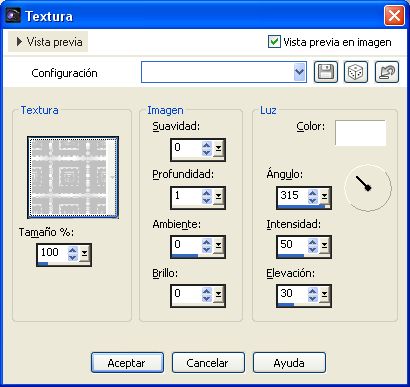This screenshot has width=410, height=387.
Task: Click the Profundidad value field showing 1
Action: click(x=187, y=196)
